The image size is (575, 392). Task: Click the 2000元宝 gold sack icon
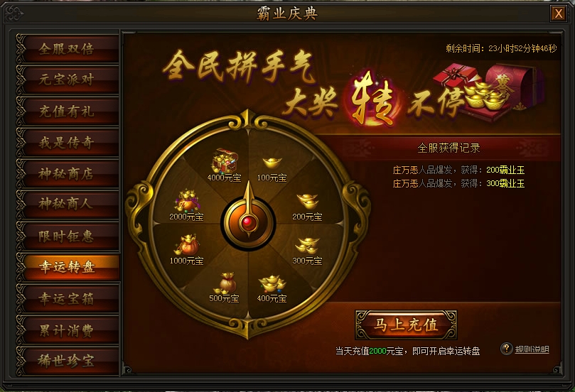click(x=188, y=200)
